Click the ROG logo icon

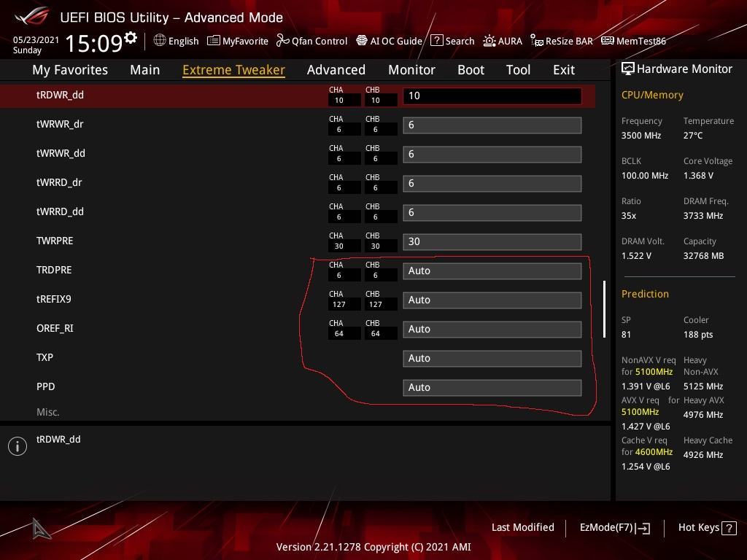[32, 17]
